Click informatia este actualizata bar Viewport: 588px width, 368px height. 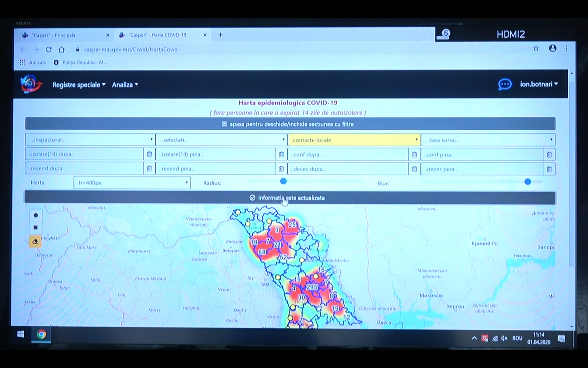click(x=290, y=198)
